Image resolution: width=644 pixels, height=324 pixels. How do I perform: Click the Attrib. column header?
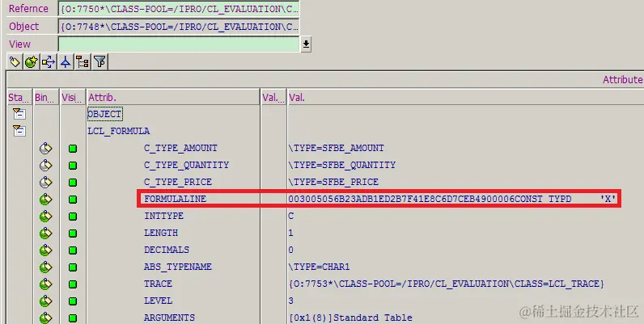pyautogui.click(x=173, y=97)
